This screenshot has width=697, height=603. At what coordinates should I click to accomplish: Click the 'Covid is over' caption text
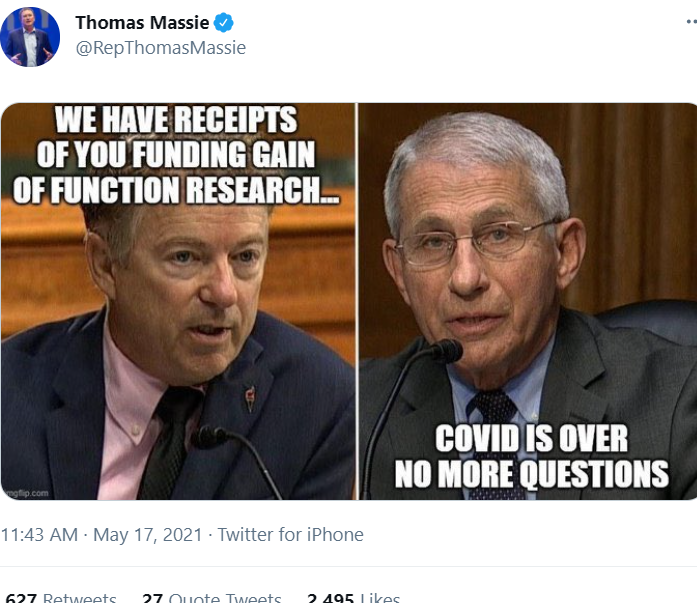point(531,439)
